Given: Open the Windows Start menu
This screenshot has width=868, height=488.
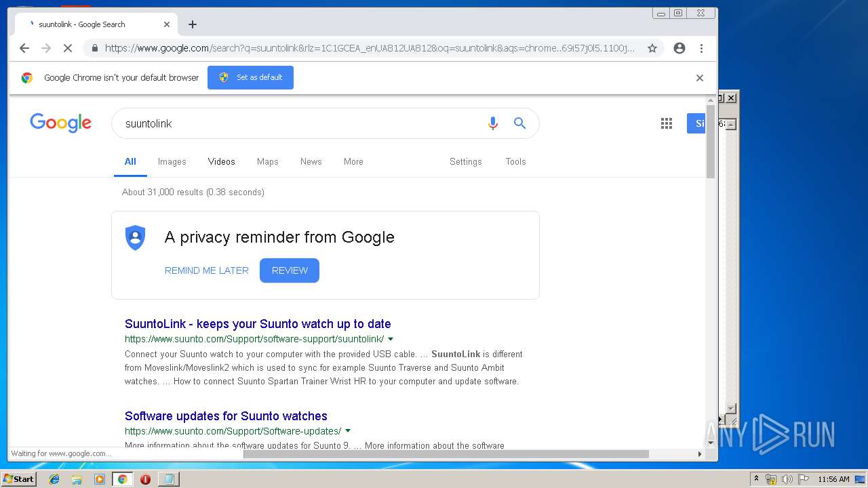Looking at the screenshot, I should click(x=18, y=479).
